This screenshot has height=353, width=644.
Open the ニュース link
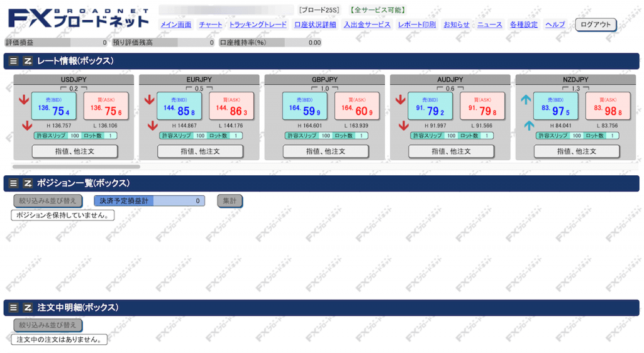point(489,24)
